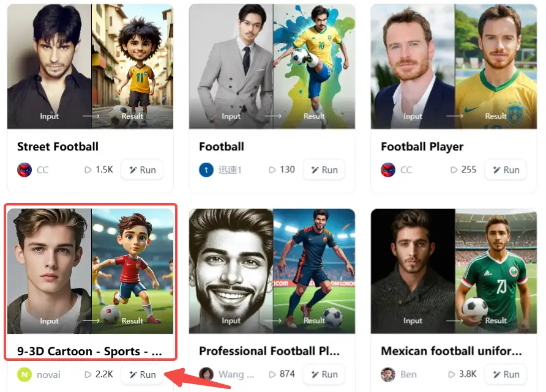
Task: Run the Mexican football uniform template
Action: point(506,374)
